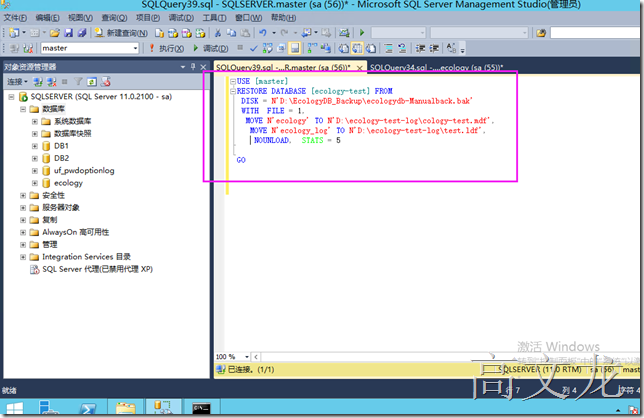
Task: Open the 编辑(E) menu
Action: point(47,18)
